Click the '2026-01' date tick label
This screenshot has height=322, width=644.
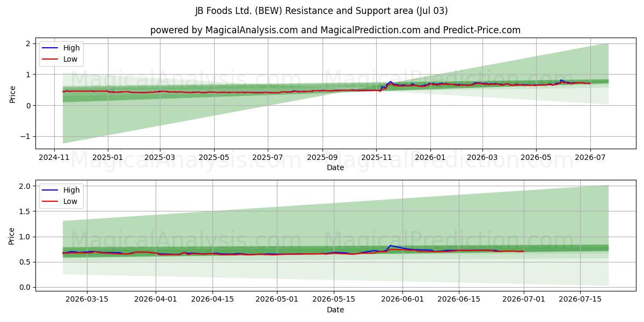click(x=430, y=157)
